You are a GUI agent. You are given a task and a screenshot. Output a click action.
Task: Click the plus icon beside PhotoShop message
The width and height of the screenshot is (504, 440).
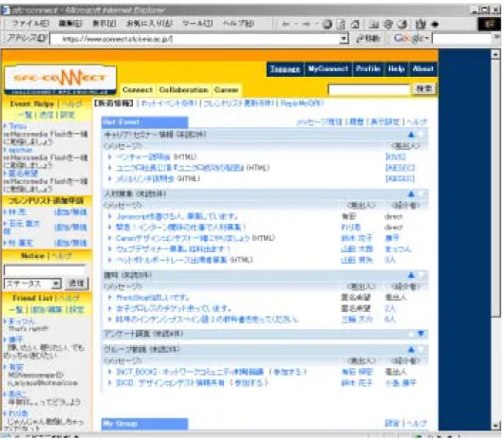(x=110, y=298)
